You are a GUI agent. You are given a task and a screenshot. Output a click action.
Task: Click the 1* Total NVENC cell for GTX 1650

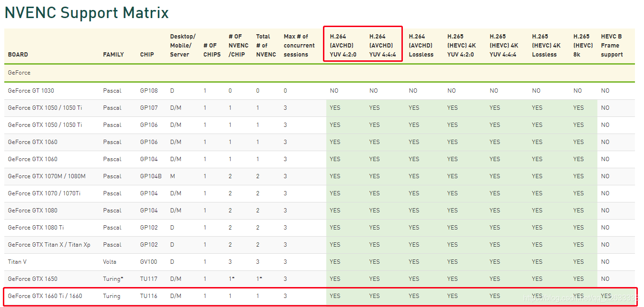tap(259, 279)
